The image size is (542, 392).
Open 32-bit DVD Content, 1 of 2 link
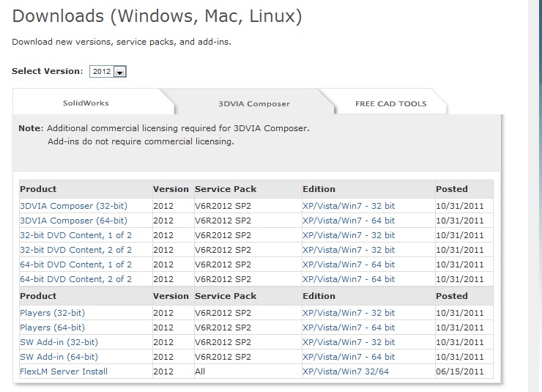pyautogui.click(x=75, y=235)
